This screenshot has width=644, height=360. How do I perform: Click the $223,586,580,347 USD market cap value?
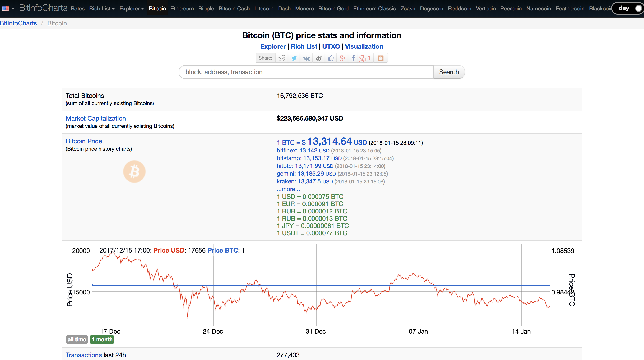310,118
